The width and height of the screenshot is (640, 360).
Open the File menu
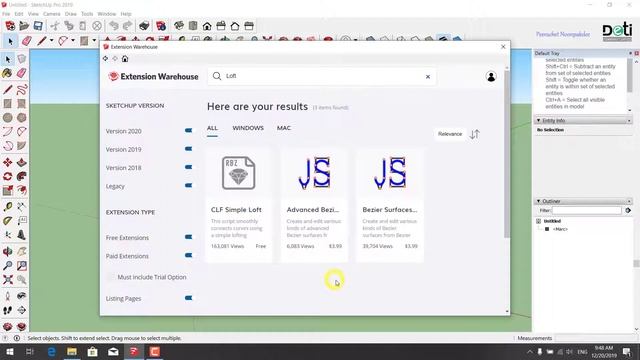click(6, 14)
